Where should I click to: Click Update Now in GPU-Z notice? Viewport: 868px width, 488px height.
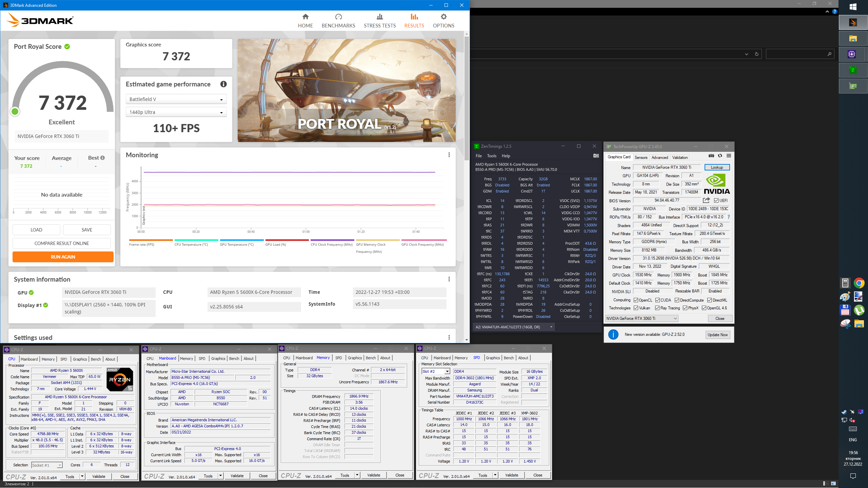717,335
